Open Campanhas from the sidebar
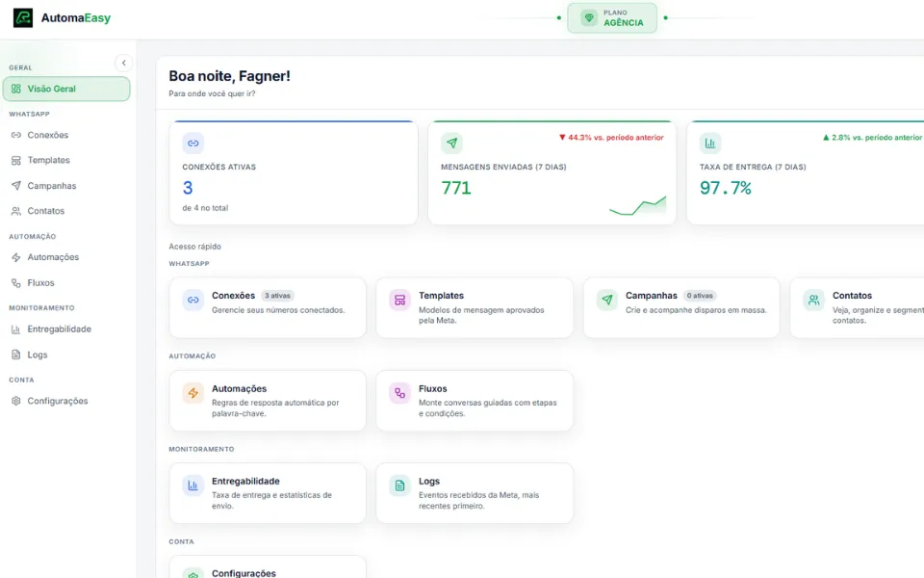The image size is (924, 578). click(66, 186)
